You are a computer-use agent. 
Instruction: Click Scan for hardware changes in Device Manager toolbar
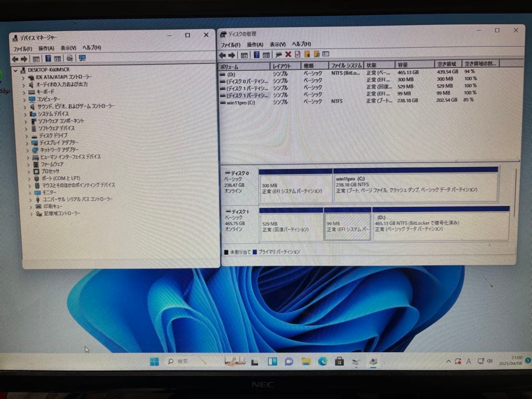[x=82, y=59]
